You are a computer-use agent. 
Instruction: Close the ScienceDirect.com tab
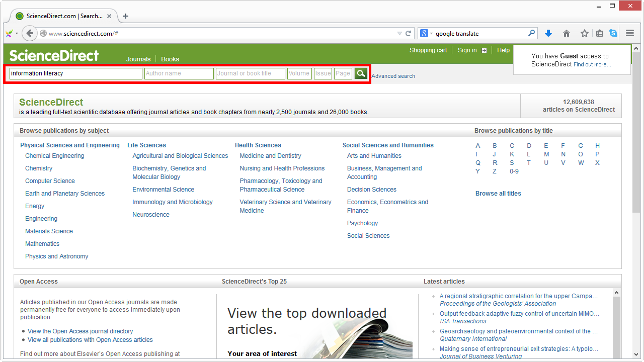coord(109,16)
